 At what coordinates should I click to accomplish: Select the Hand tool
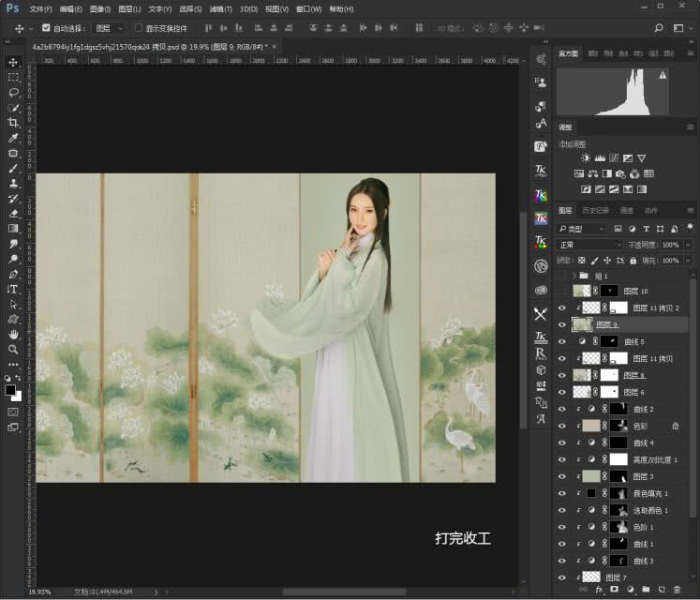coord(13,334)
